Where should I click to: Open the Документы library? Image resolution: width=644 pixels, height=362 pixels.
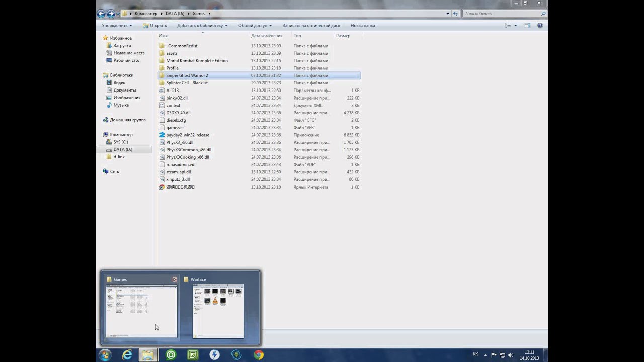pyautogui.click(x=124, y=90)
